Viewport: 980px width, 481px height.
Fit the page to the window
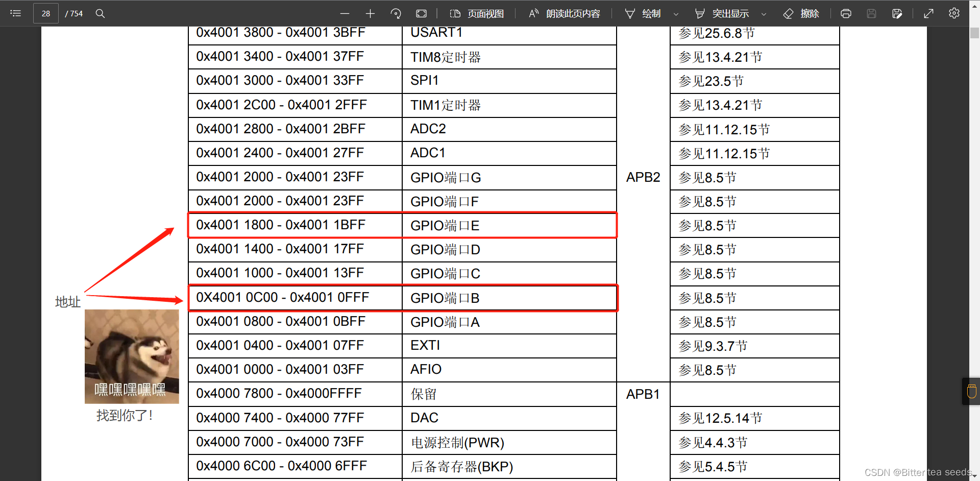coord(421,13)
